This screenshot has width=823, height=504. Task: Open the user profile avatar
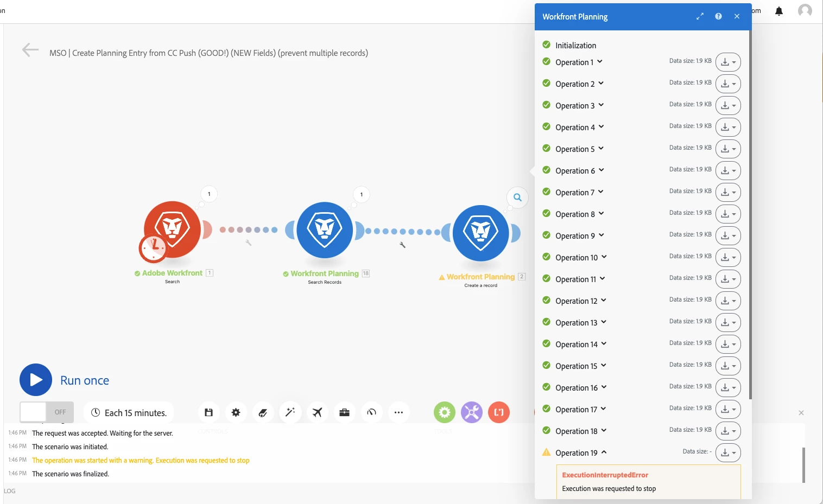click(805, 10)
